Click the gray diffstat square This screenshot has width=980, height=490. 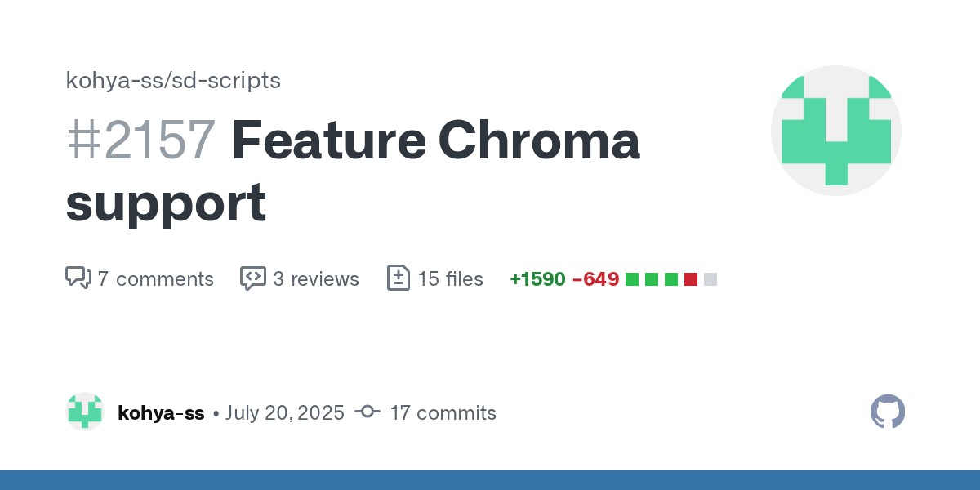pyautogui.click(x=710, y=279)
